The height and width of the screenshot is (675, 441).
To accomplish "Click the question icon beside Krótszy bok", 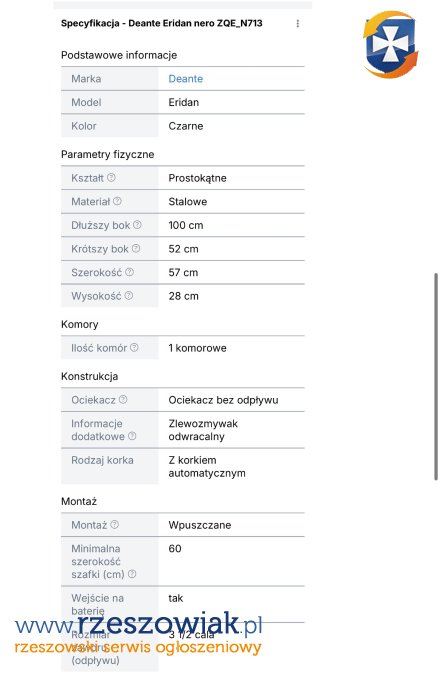I will click(136, 248).
